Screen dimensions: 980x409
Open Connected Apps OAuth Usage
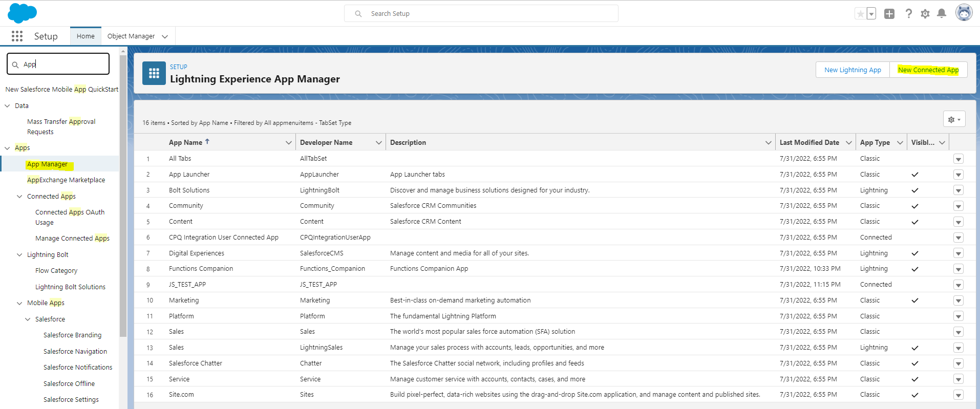coord(70,217)
